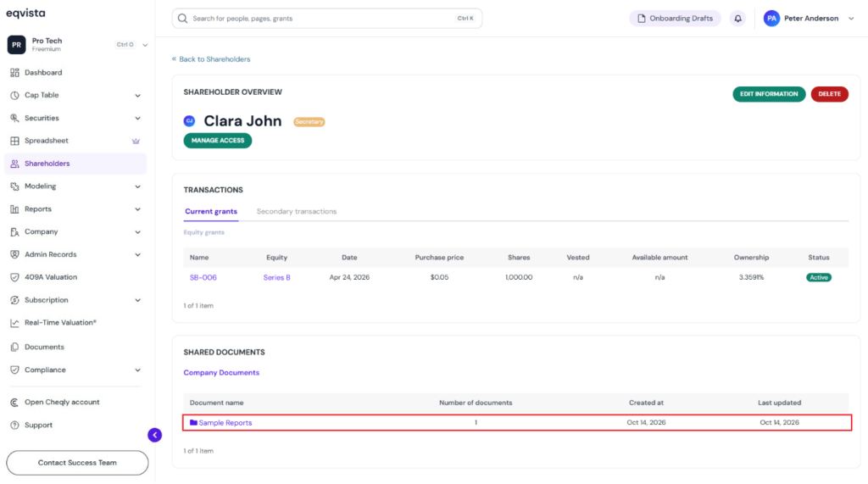Click the Spreadsheet premium crown icon
868x484 pixels.
point(136,142)
